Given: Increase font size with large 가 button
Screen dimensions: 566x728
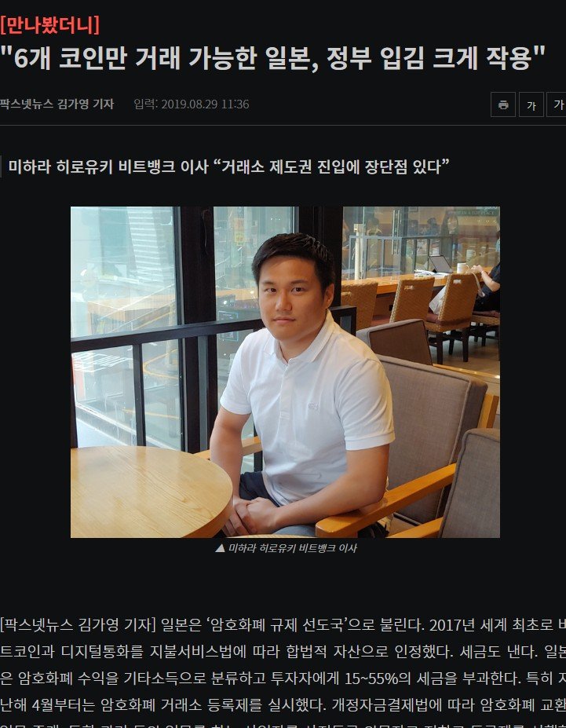Looking at the screenshot, I should coord(557,104).
